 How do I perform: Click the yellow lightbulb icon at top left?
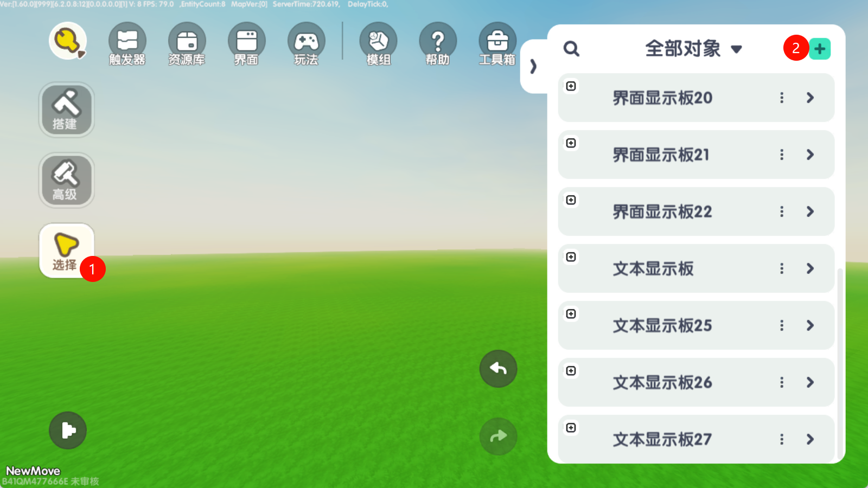68,41
